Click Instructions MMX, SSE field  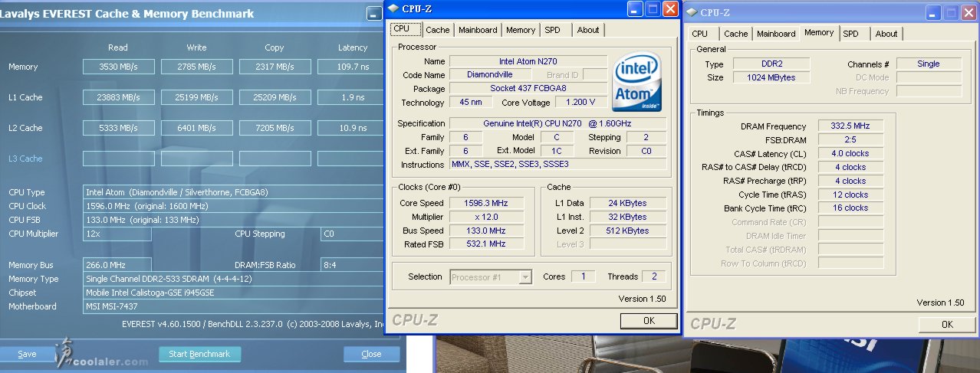pyautogui.click(x=558, y=165)
